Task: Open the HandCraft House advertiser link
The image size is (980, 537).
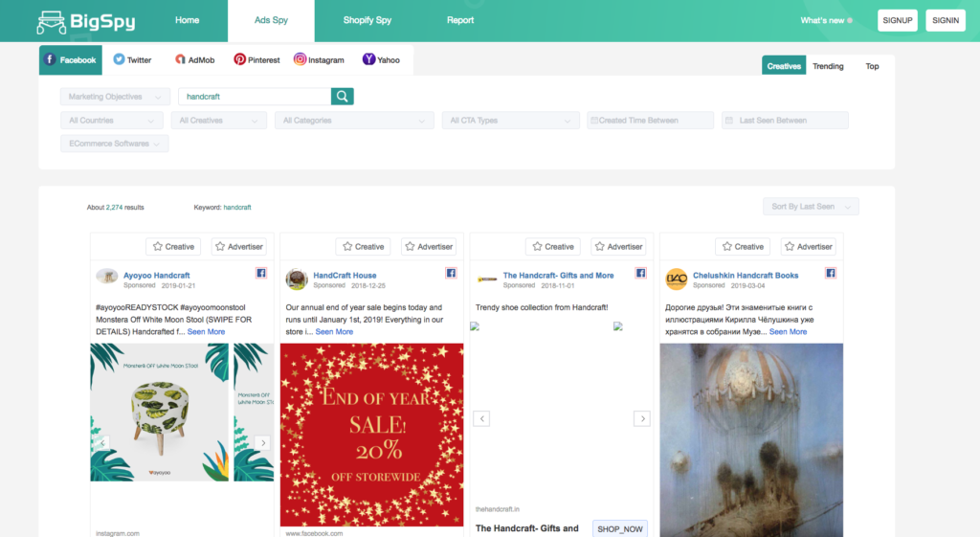Action: pos(345,275)
